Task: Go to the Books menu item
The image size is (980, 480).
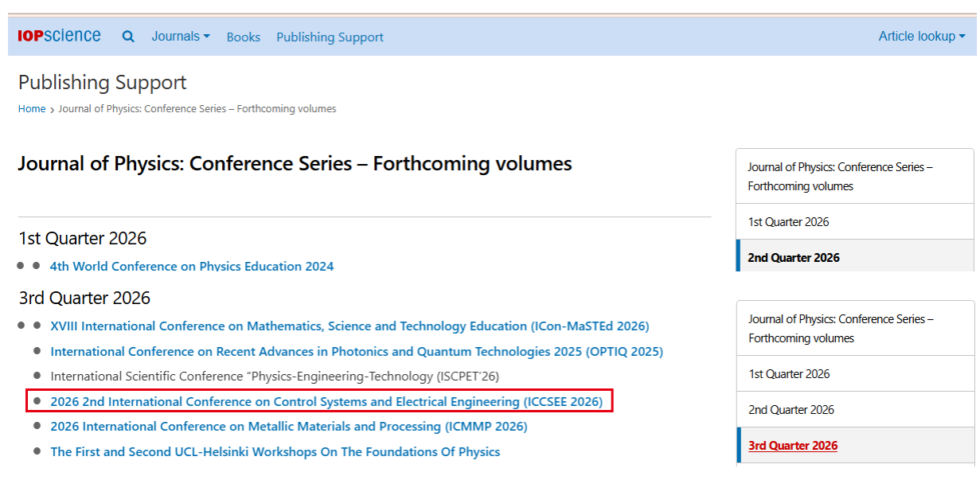Action: (243, 37)
